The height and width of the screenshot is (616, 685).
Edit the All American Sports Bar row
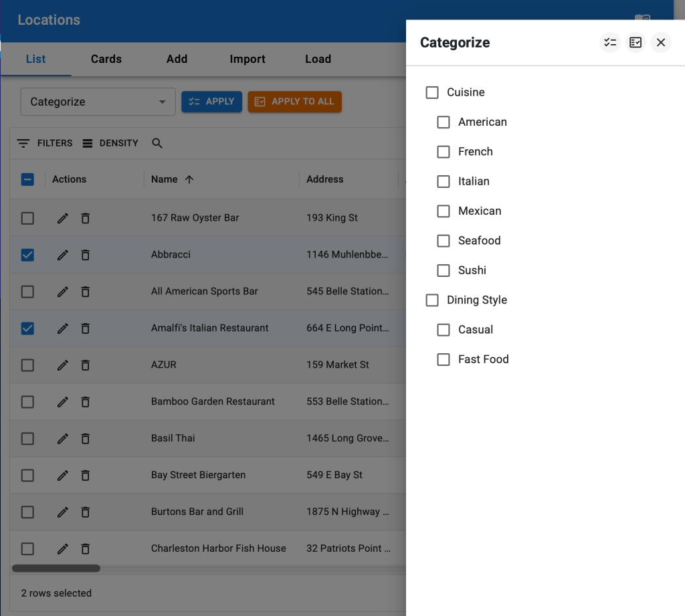62,292
